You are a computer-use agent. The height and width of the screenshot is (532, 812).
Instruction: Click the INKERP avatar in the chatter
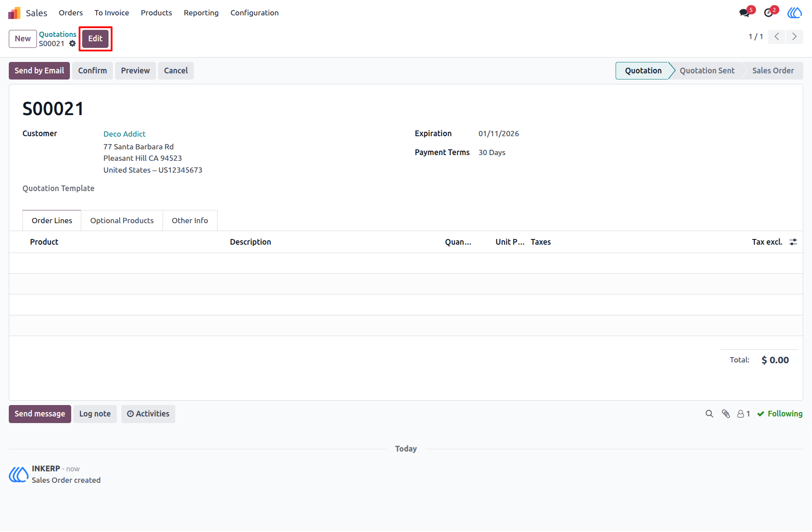(x=18, y=474)
